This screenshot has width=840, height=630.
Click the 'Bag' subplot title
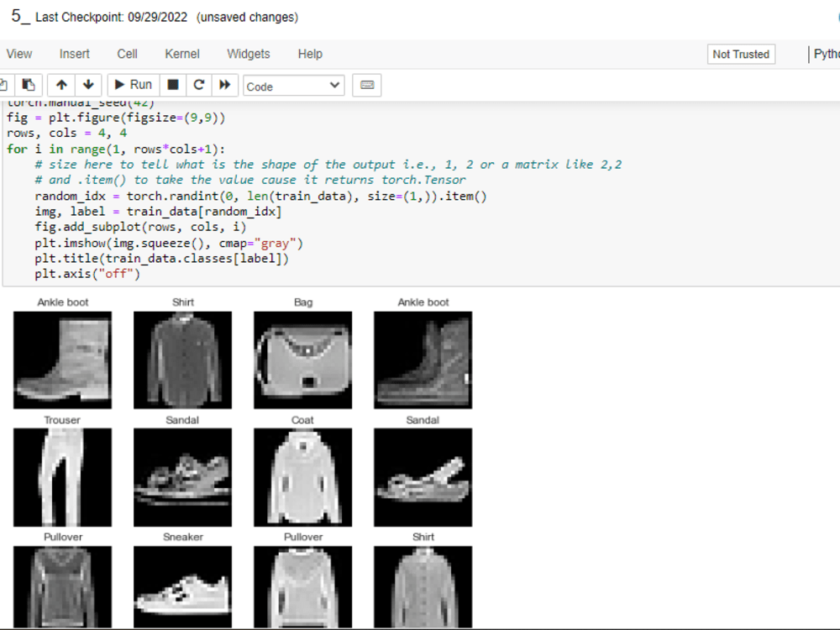coord(303,302)
